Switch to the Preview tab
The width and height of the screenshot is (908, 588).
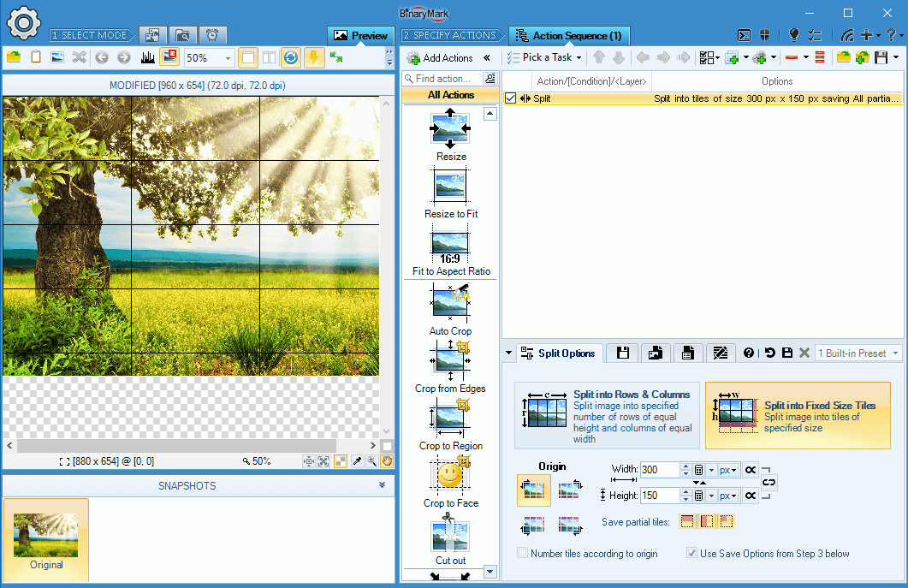[359, 35]
